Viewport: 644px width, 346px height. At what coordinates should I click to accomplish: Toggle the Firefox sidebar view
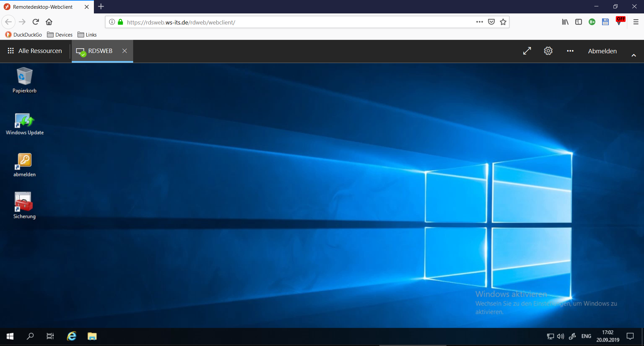(x=579, y=22)
